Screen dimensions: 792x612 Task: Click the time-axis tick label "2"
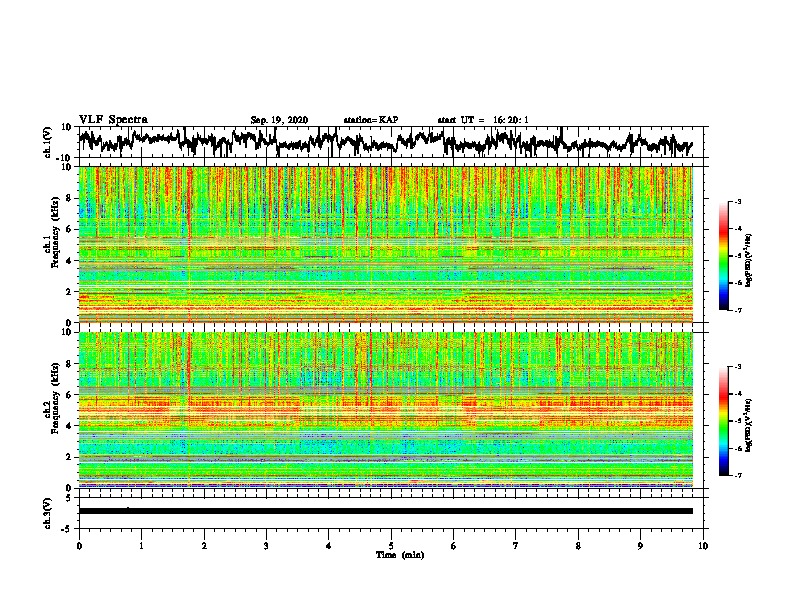coord(204,546)
